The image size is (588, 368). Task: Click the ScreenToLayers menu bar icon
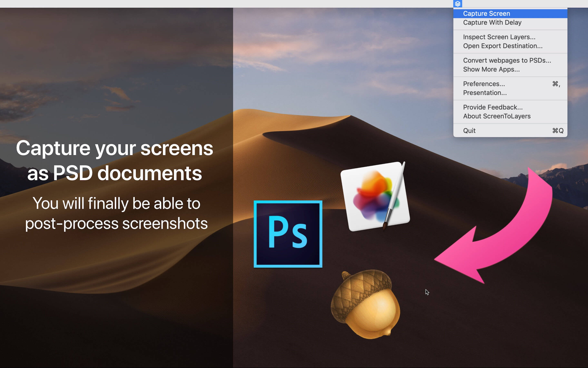(458, 4)
